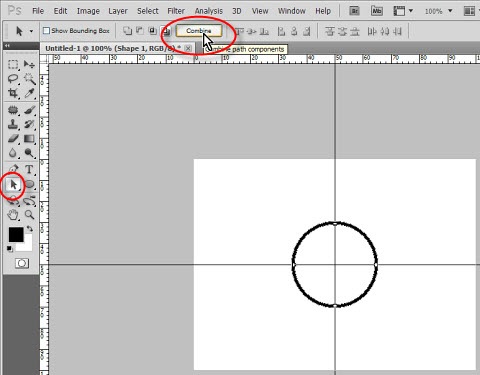The height and width of the screenshot is (375, 480).
Task: Pick the Eyedropper tool
Action: (29, 93)
